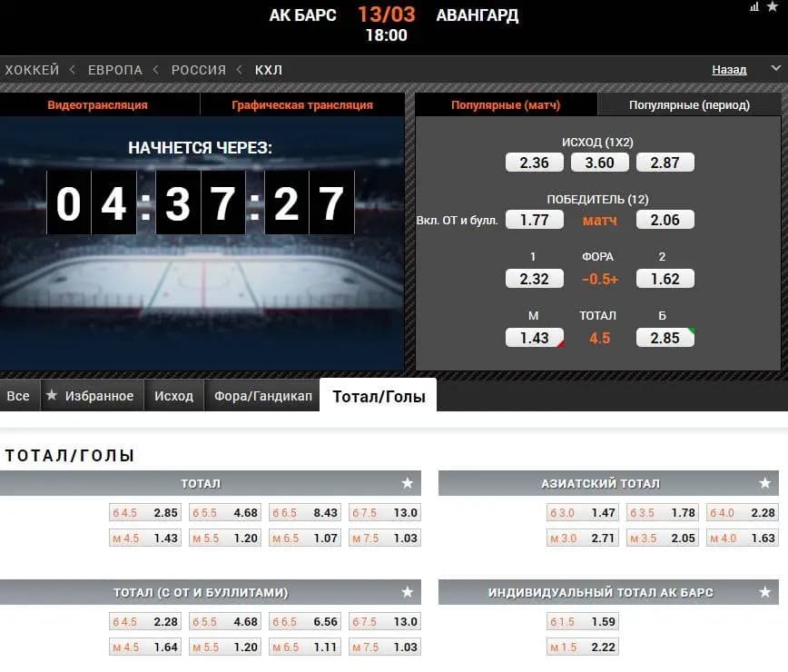Click the orange total value 4.5

click(x=599, y=338)
